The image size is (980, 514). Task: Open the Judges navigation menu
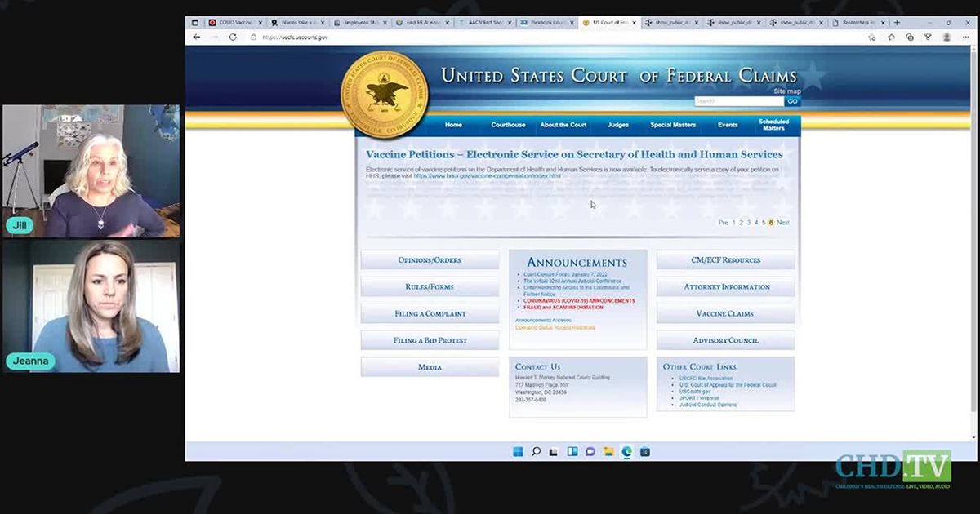click(618, 125)
